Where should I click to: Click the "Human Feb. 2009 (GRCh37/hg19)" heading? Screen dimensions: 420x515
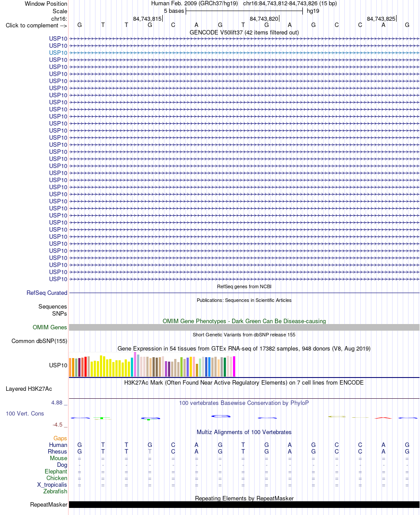click(x=195, y=4)
